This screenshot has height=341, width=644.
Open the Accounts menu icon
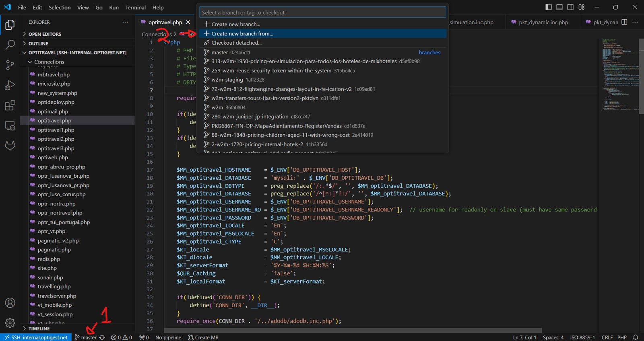(10, 303)
